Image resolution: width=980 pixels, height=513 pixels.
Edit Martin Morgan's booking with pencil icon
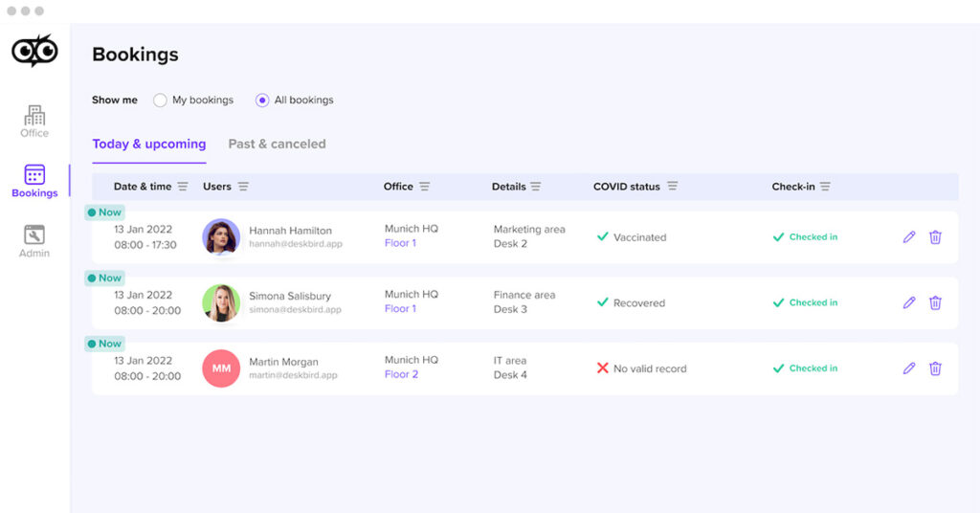pos(909,368)
